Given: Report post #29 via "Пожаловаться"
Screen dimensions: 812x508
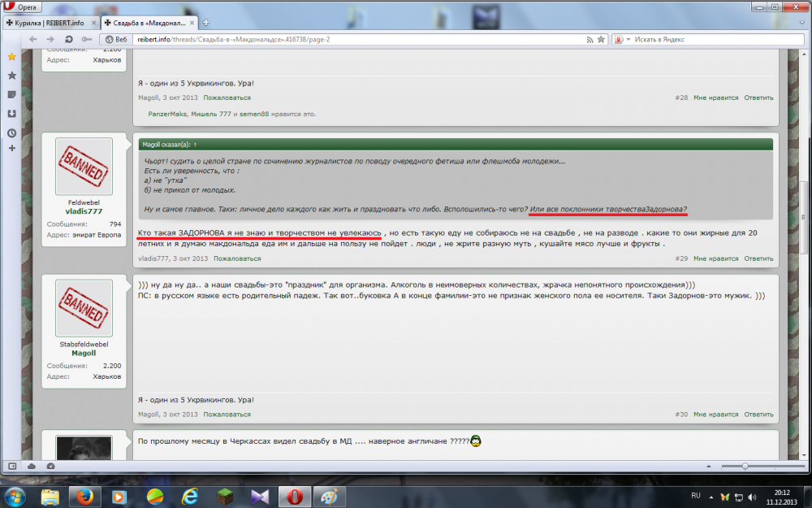Looking at the screenshot, I should pos(237,258).
